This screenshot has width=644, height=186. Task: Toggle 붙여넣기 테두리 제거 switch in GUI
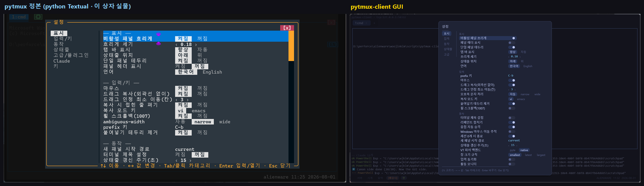[512, 104]
